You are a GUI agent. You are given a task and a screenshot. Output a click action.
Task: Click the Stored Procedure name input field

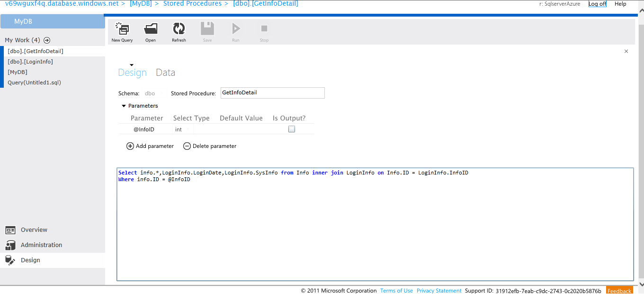(272, 92)
